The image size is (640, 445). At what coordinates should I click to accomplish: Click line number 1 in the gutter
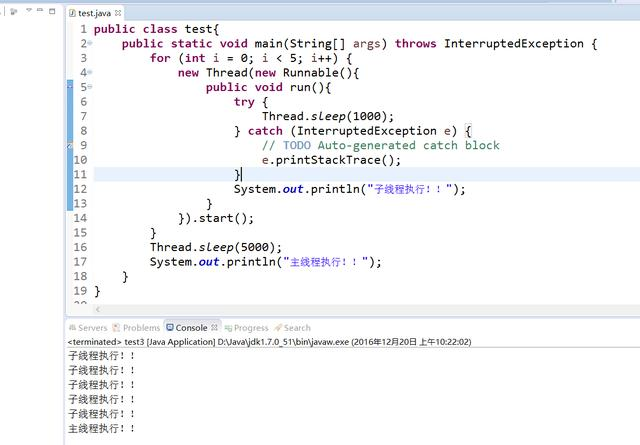(83, 29)
